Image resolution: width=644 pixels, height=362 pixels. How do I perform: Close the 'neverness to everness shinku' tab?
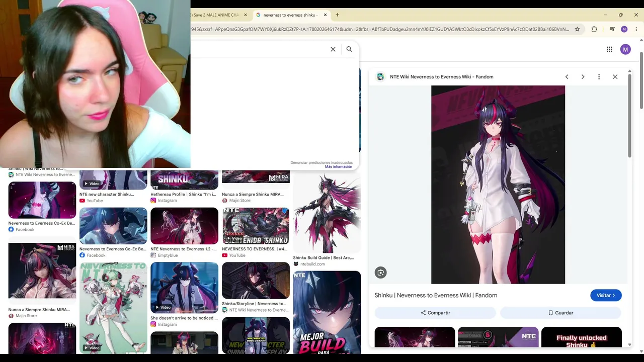click(326, 15)
